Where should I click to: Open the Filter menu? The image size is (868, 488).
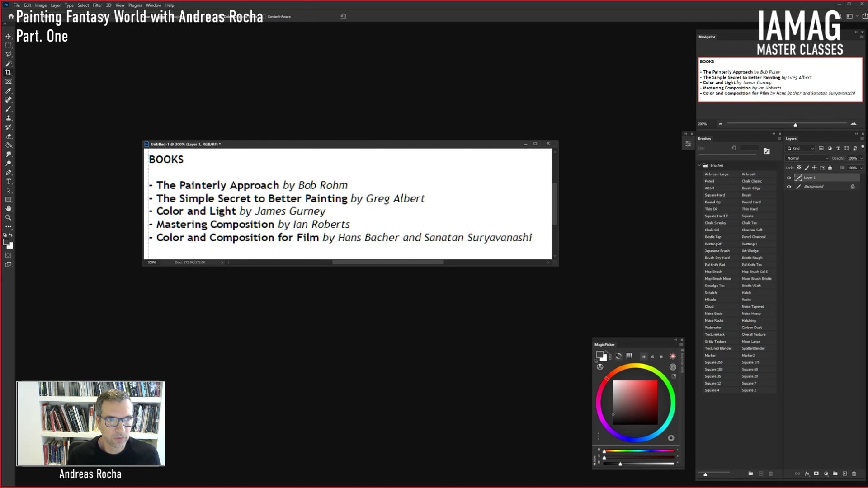click(97, 5)
